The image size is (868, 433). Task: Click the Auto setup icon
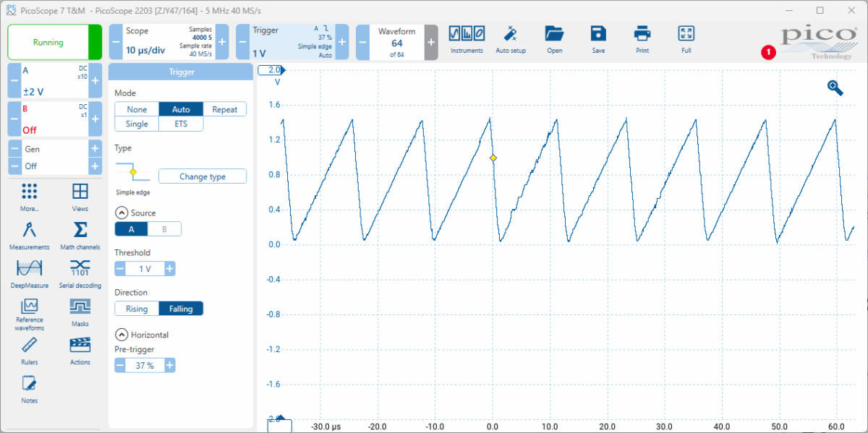pyautogui.click(x=511, y=39)
